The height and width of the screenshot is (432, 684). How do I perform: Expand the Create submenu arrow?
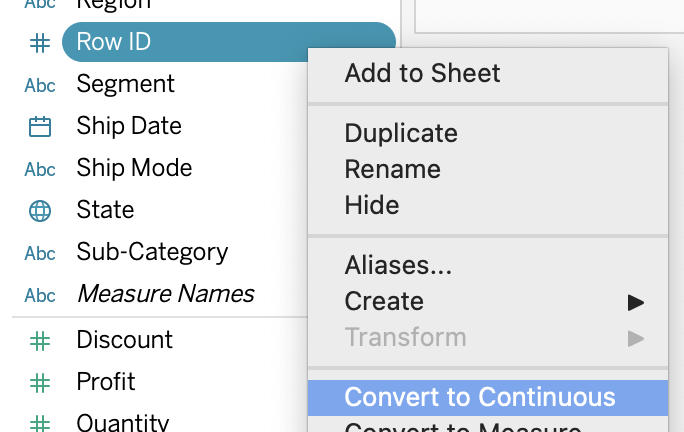tap(636, 302)
